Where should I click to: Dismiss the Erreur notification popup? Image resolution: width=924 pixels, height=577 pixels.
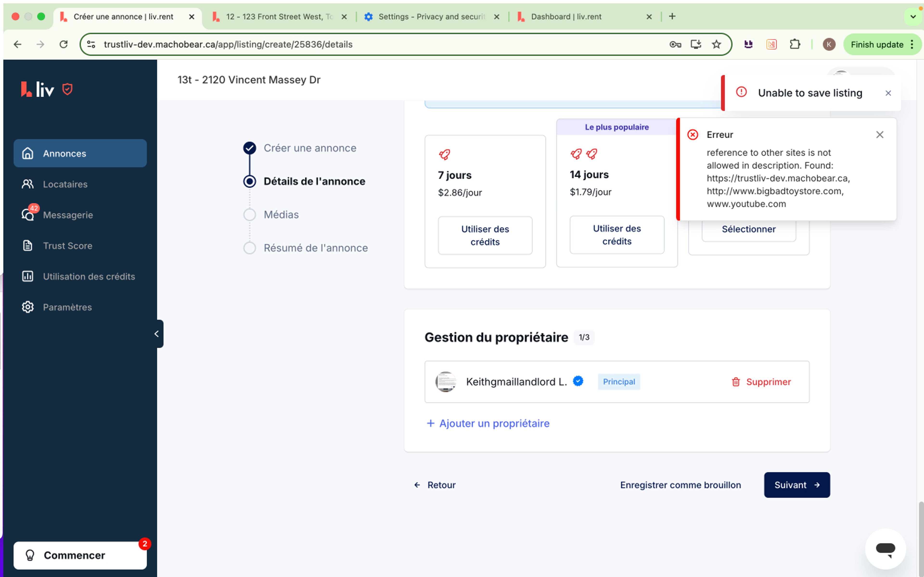pyautogui.click(x=879, y=134)
